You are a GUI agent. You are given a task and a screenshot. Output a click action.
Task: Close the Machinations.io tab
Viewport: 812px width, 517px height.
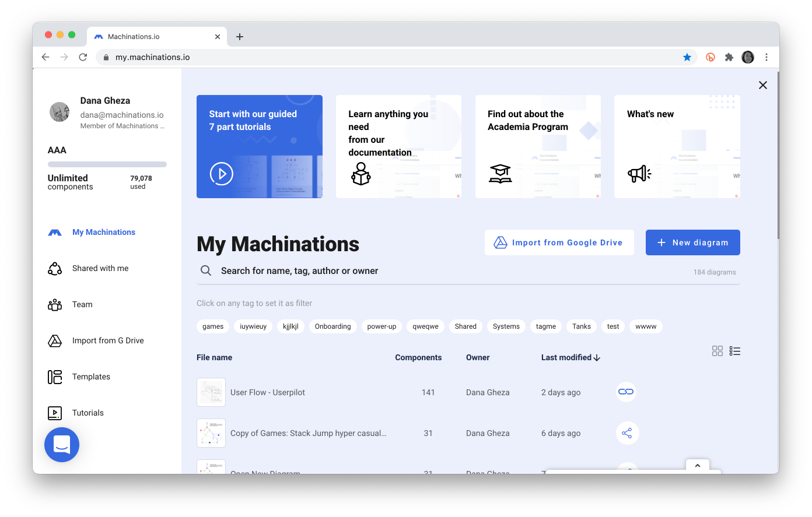[218, 37]
